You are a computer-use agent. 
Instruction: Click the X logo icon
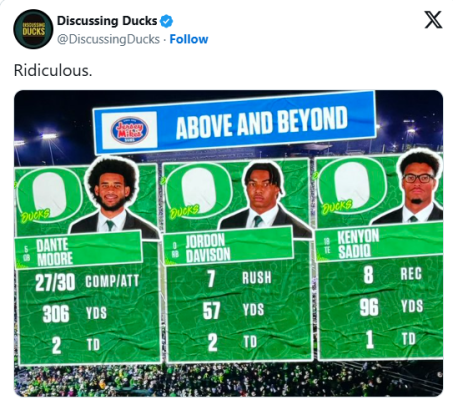click(433, 20)
